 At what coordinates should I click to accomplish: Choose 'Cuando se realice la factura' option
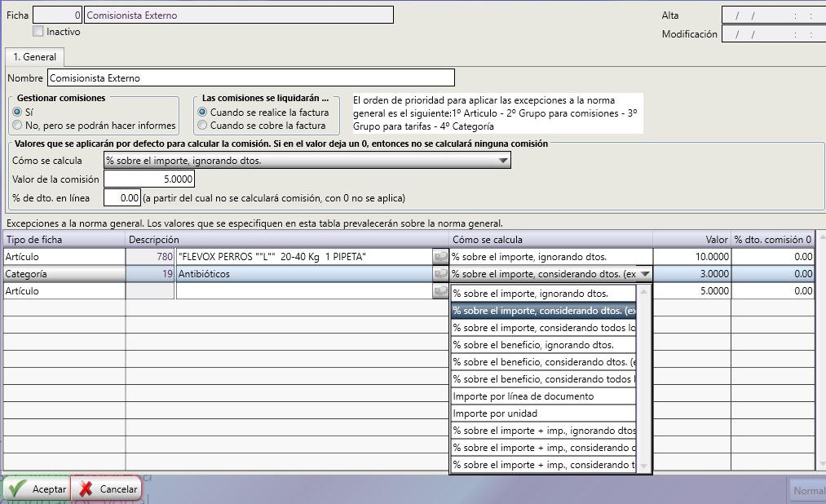(x=202, y=113)
